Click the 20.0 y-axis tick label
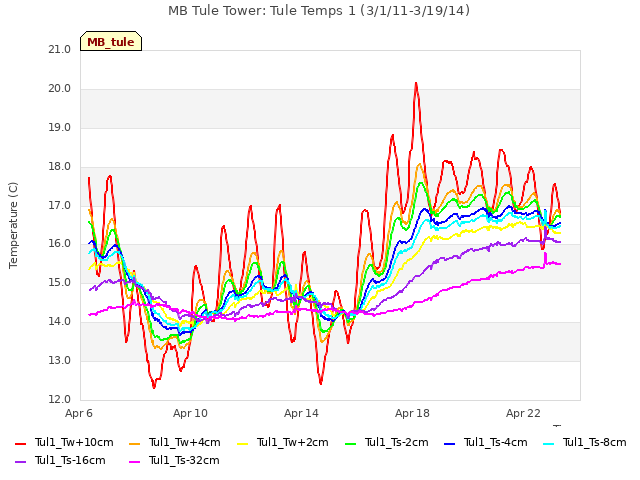Image resolution: width=640 pixels, height=480 pixels. pyautogui.click(x=60, y=89)
